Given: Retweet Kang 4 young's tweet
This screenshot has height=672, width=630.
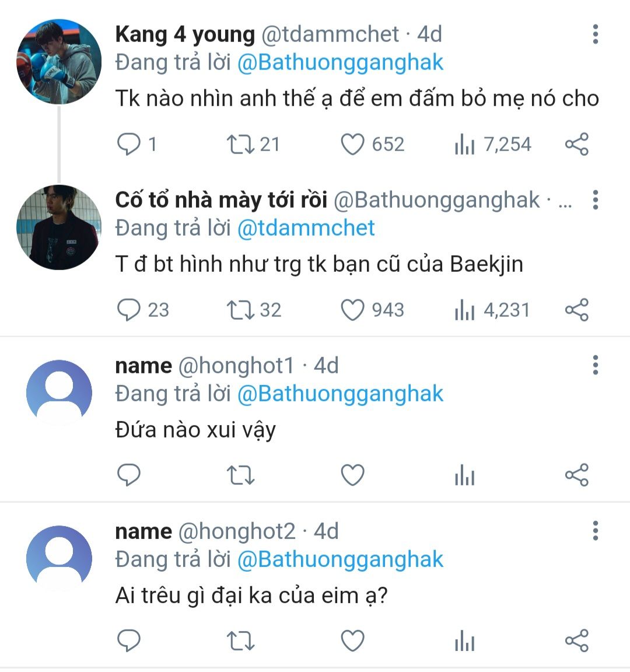Looking at the screenshot, I should 240,144.
